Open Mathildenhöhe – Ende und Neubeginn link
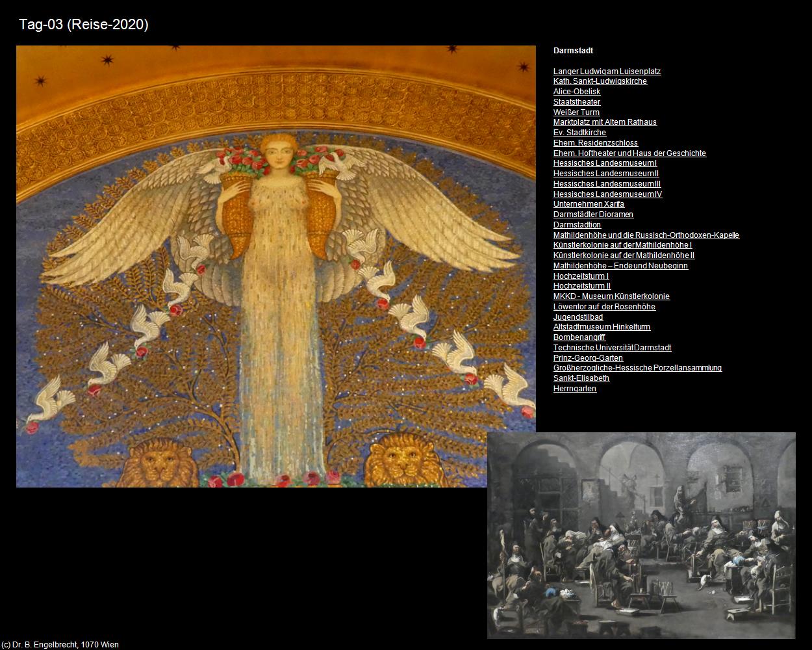Viewport: 812px width, 650px height. 621,266
